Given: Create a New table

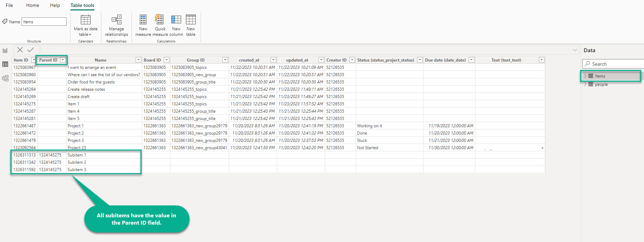Looking at the screenshot, I should [190, 20].
